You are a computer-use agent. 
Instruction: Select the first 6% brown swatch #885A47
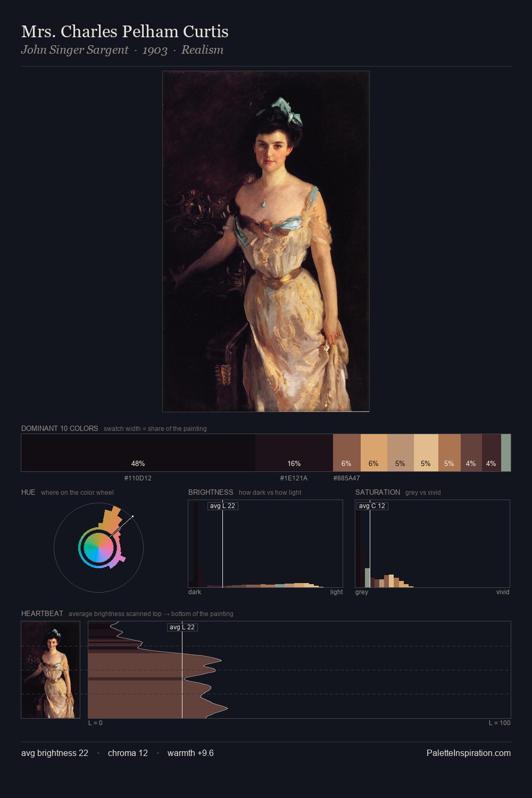(347, 453)
